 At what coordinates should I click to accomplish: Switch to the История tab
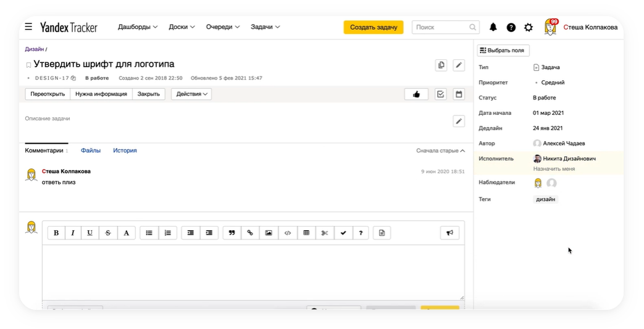pos(125,151)
